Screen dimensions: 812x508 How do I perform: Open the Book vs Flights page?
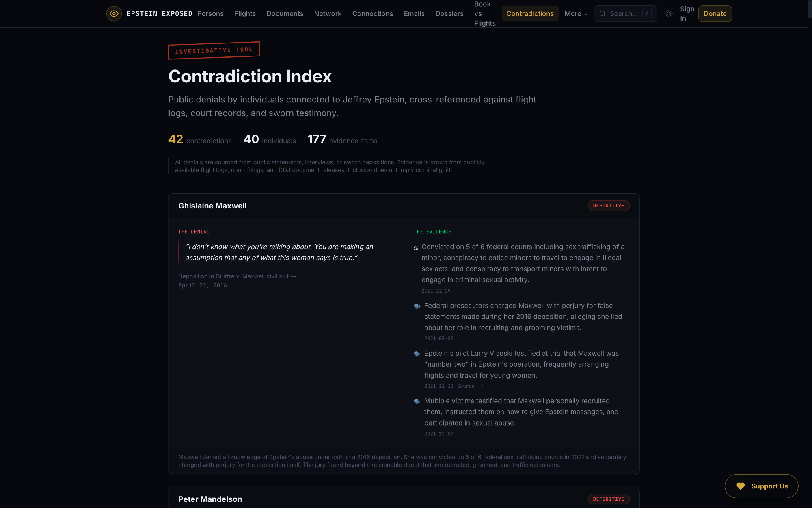point(485,14)
